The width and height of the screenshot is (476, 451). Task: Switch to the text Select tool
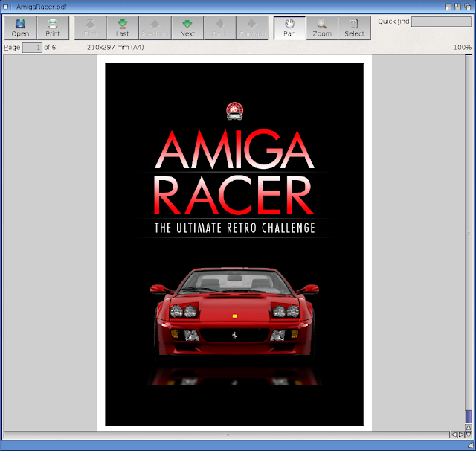(355, 28)
